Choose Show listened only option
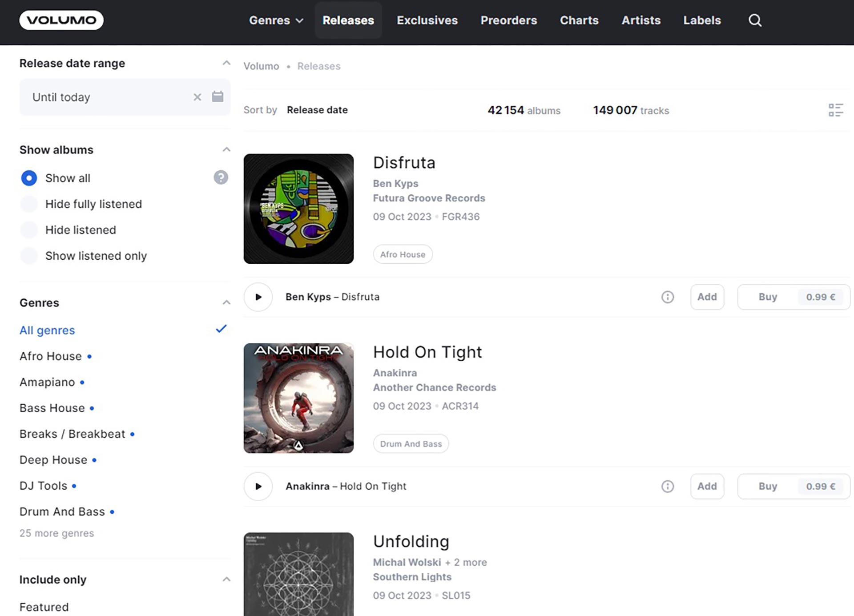 (x=29, y=256)
